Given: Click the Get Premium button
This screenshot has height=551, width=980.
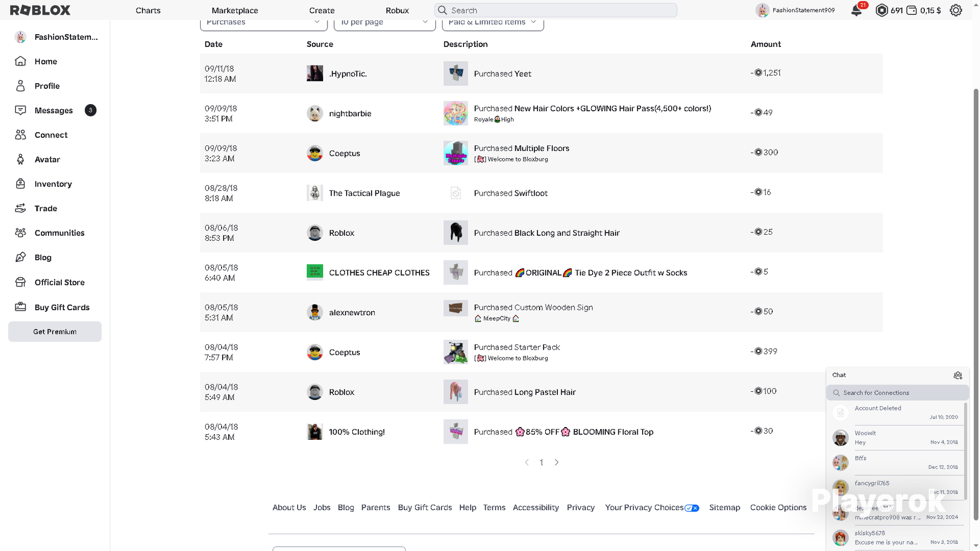Looking at the screenshot, I should 55,332.
